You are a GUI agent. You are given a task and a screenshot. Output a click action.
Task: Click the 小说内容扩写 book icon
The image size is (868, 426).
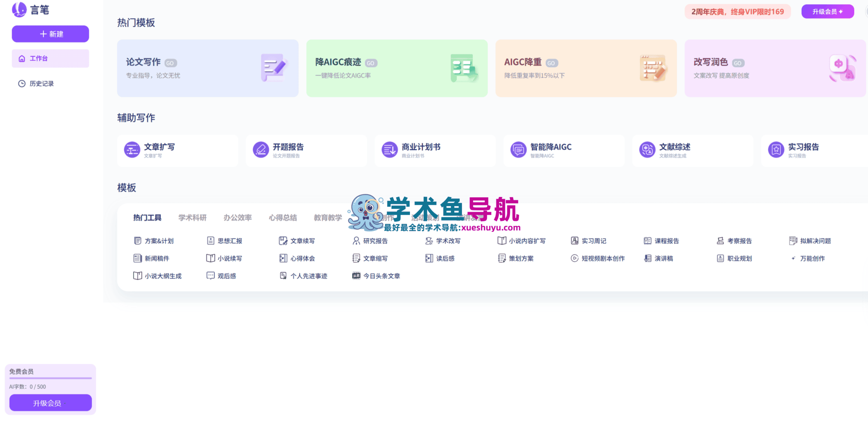coord(502,241)
